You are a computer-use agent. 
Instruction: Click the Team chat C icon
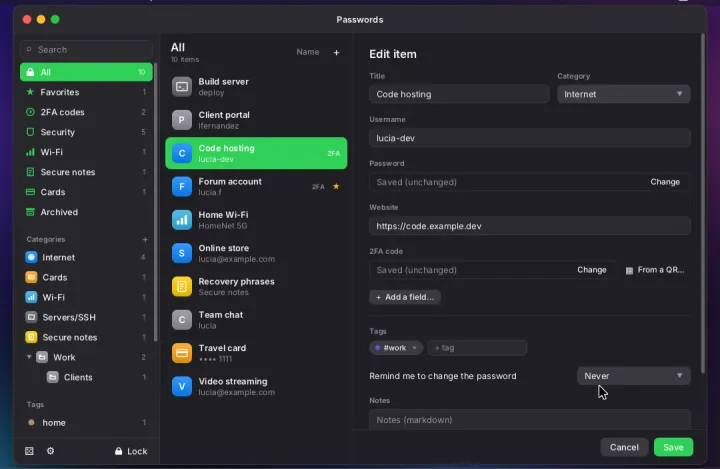point(182,320)
